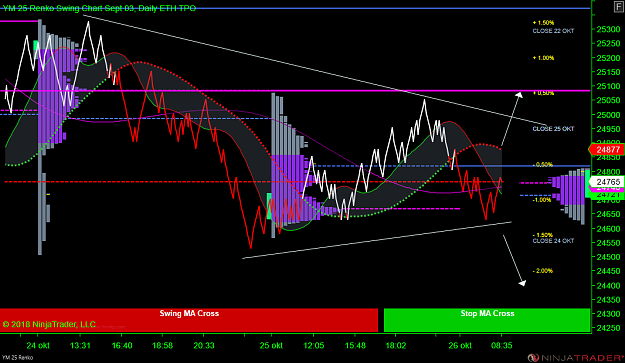Click the 25000 price axis label

608,115
